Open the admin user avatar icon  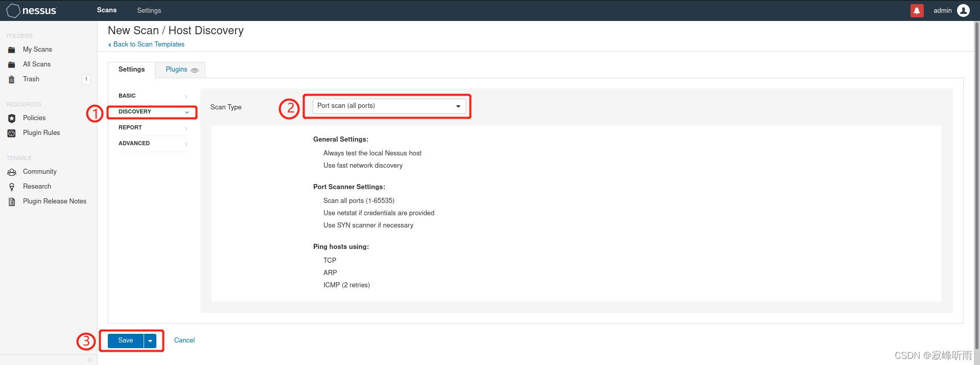pos(963,10)
